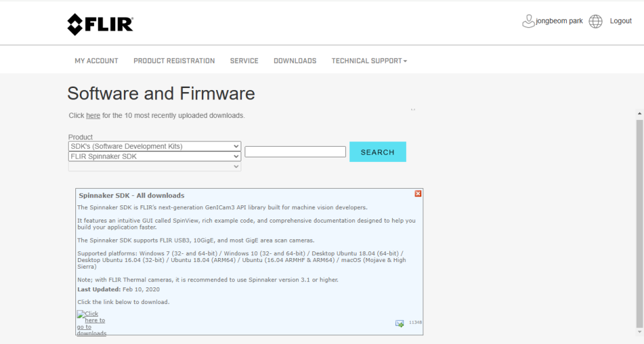The height and width of the screenshot is (344, 644).
Task: Click the scrollbar up arrow
Action: 639,113
